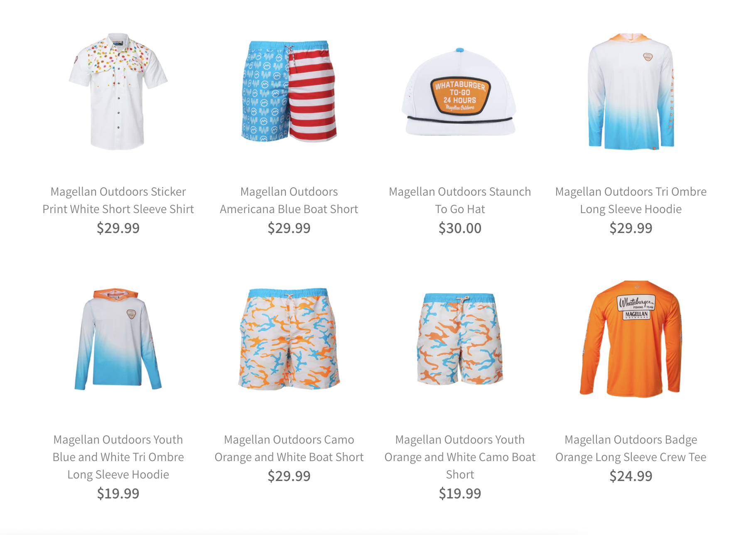Select the Camo Orange and White Boat Short image
756x535 pixels.
pyautogui.click(x=289, y=339)
